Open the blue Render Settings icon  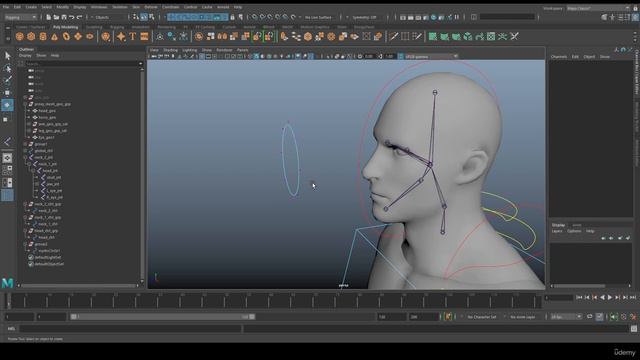click(433, 17)
